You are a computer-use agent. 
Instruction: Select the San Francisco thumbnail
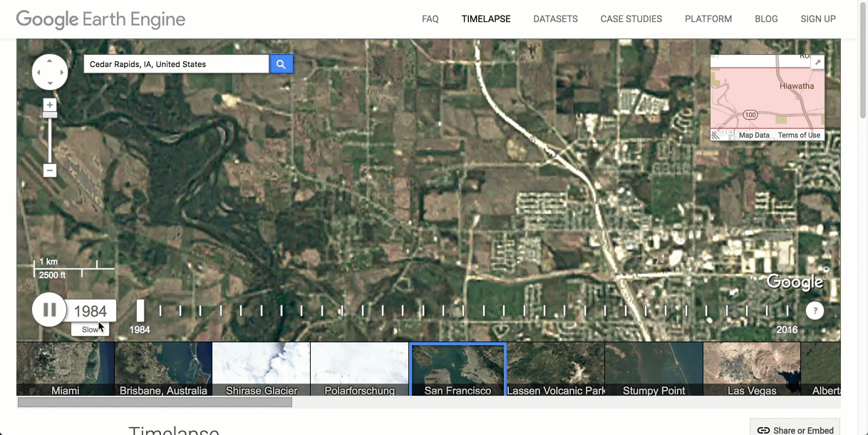[458, 369]
